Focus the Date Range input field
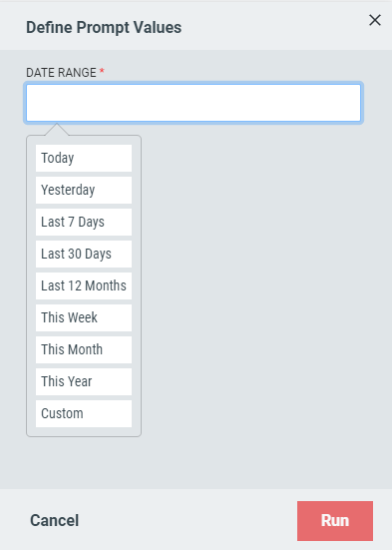The width and height of the screenshot is (392, 550). (x=194, y=103)
